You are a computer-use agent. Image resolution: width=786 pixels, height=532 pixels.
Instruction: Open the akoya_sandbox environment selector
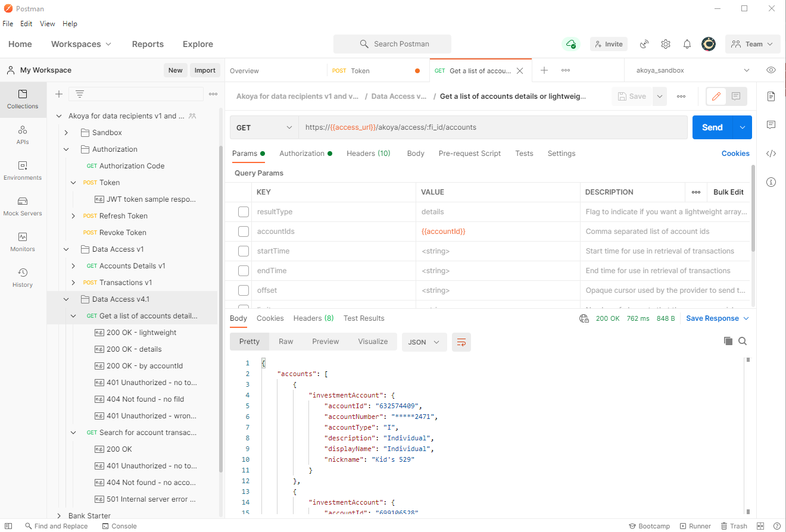point(693,70)
